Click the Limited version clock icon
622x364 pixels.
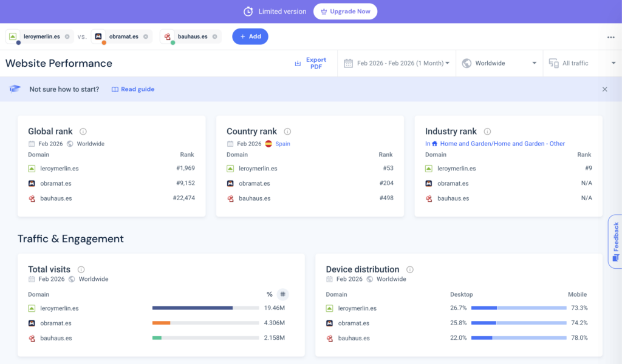click(248, 11)
